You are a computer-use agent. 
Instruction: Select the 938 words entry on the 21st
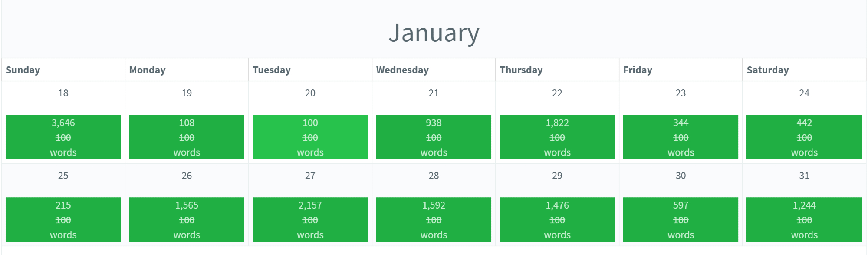click(x=434, y=137)
